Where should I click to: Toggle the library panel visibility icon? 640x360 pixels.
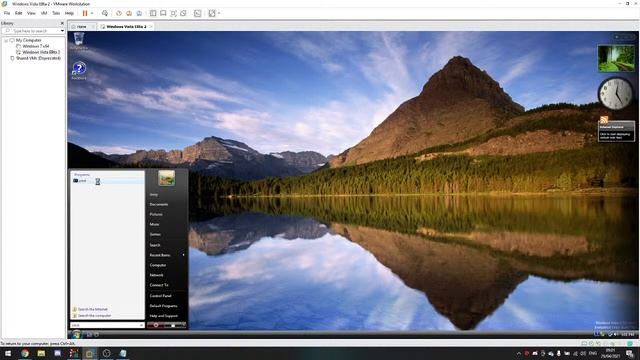[153, 13]
